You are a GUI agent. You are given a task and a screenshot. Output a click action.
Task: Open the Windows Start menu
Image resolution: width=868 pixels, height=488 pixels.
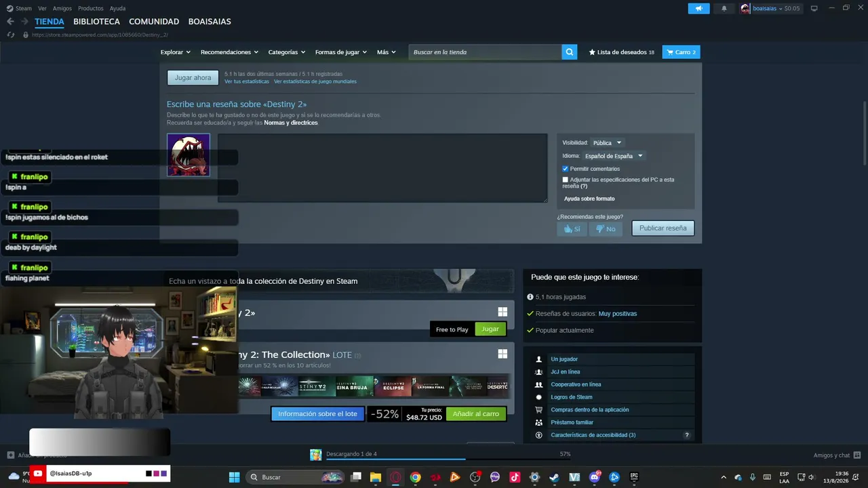(x=234, y=477)
